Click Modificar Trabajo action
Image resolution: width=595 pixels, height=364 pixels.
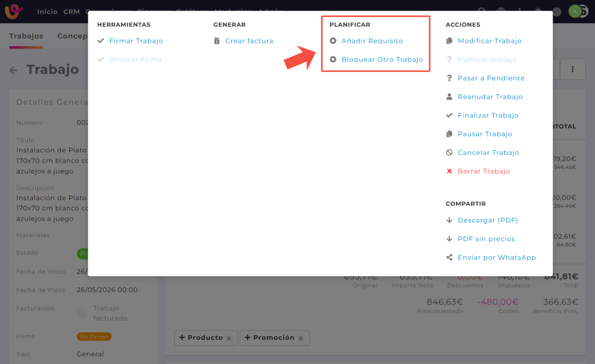[x=489, y=41]
